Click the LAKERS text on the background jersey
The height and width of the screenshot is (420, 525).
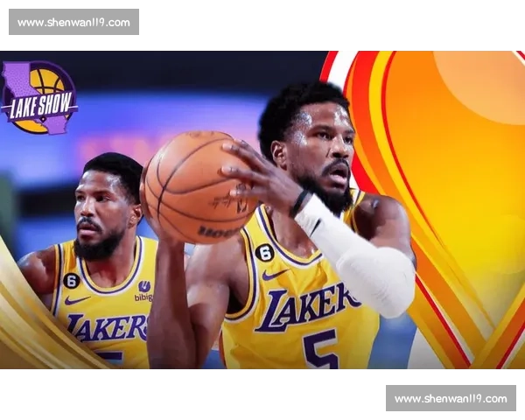pyautogui.click(x=107, y=328)
